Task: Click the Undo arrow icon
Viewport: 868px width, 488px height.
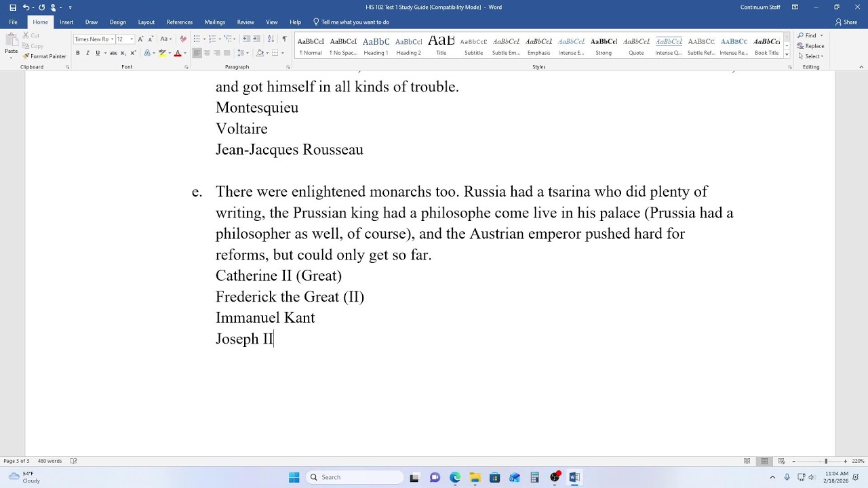Action: (26, 7)
